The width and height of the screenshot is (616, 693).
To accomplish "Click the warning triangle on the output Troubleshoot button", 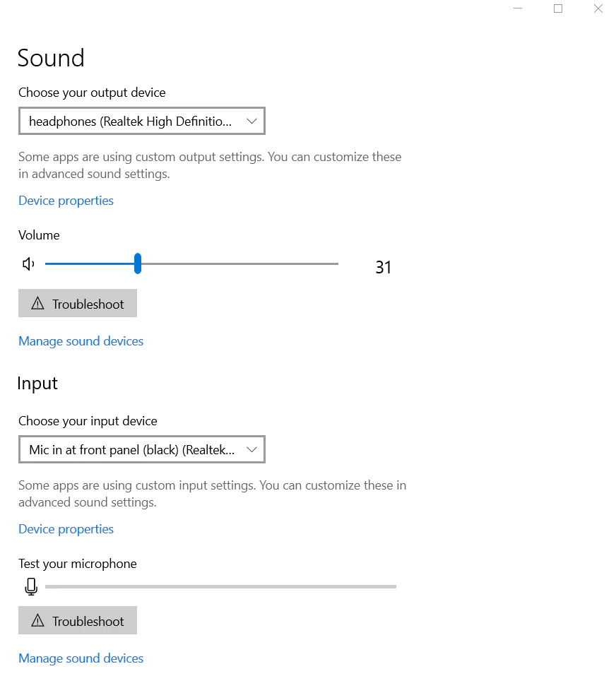I will (38, 304).
